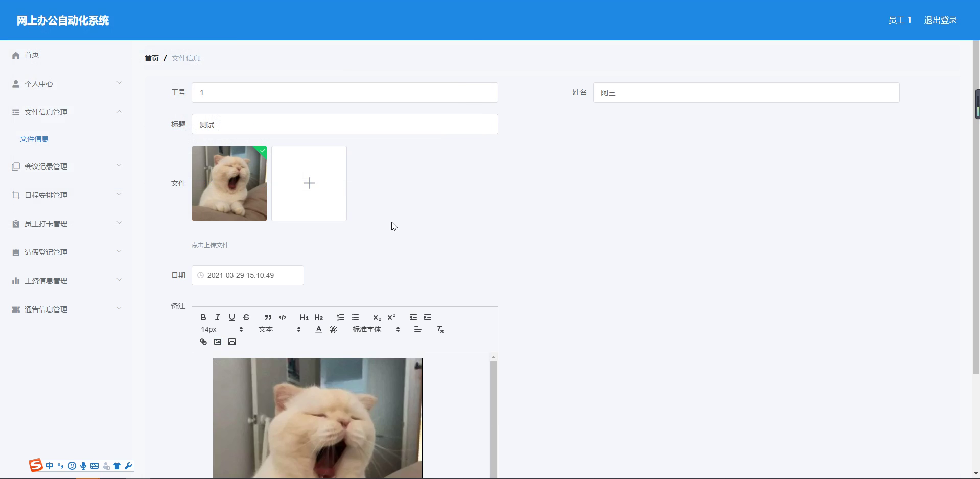Screen dimensions: 980x479
Task: Open the Sogou soft keyboard
Action: pos(95,466)
